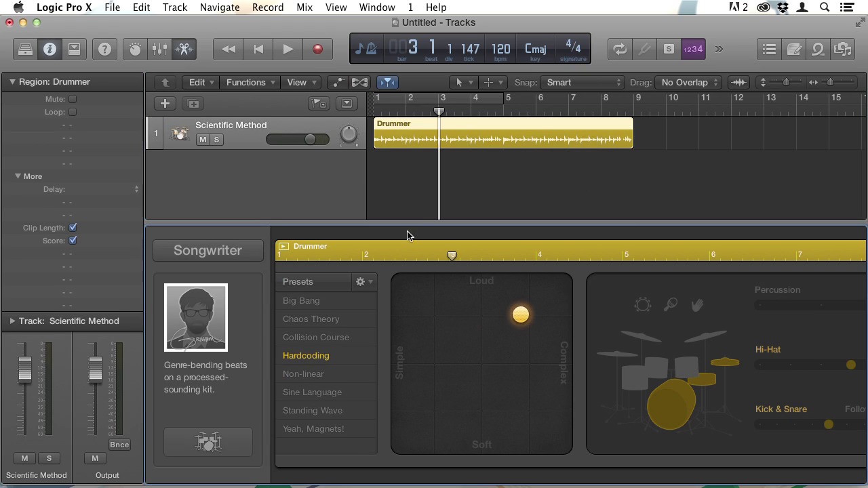The image size is (868, 488).
Task: Open the Library panel icon
Action: 25,49
